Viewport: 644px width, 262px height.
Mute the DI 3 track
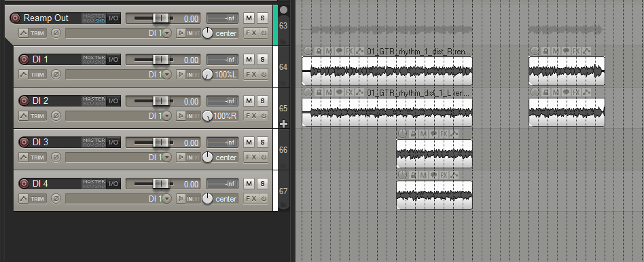pos(249,143)
